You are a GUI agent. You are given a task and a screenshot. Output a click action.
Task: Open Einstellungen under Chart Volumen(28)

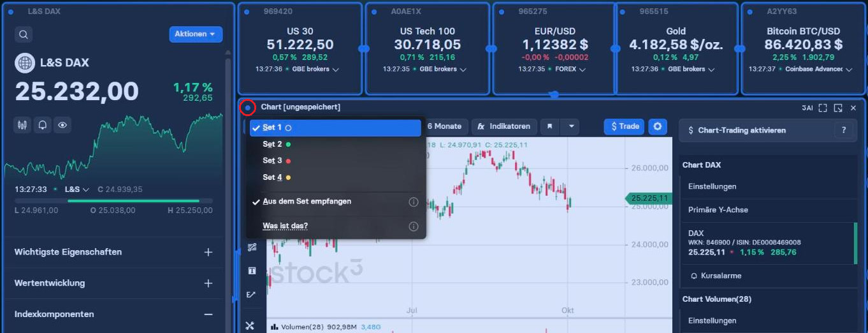[x=769, y=320]
